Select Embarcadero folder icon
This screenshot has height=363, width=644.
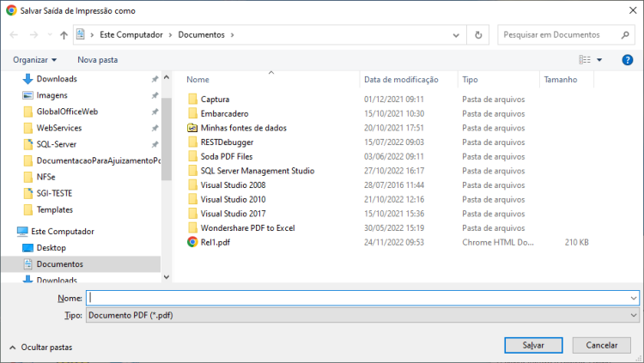pos(192,113)
